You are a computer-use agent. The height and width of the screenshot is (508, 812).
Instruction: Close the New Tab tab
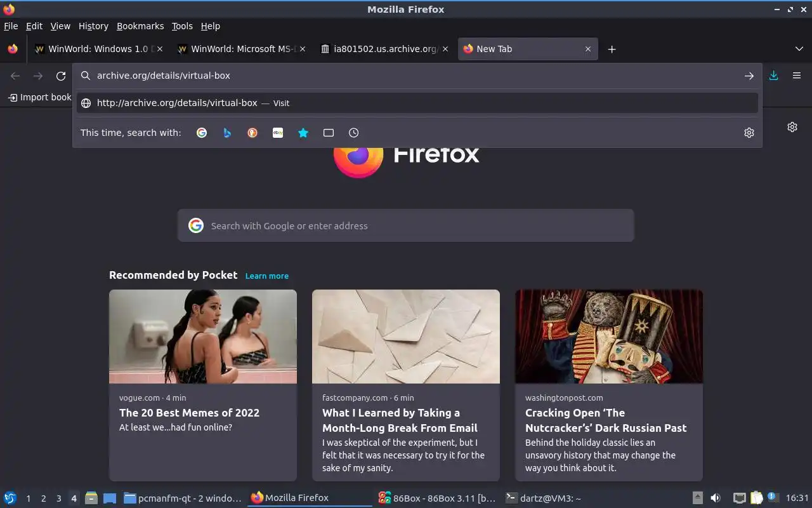(588, 49)
